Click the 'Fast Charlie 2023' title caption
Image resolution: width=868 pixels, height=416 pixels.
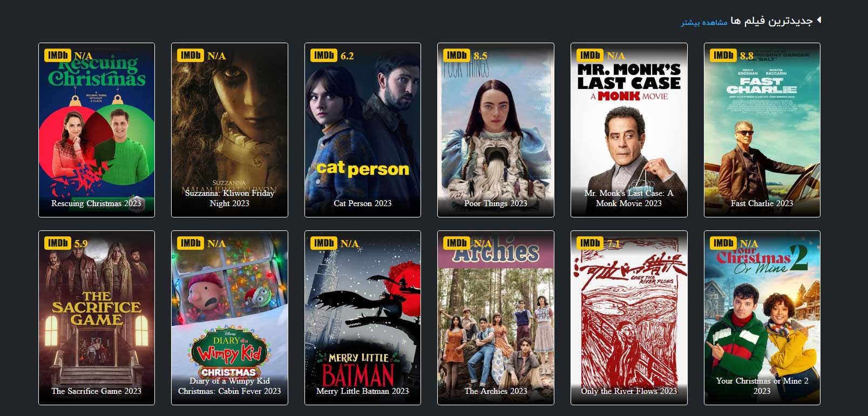click(x=762, y=203)
